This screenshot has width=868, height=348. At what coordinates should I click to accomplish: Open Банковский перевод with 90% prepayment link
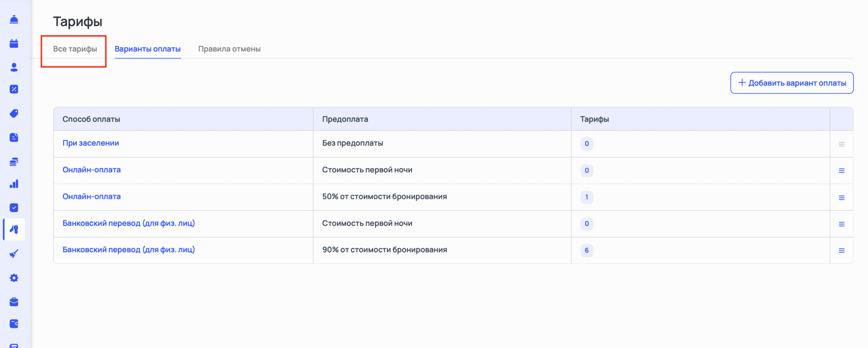tap(128, 250)
